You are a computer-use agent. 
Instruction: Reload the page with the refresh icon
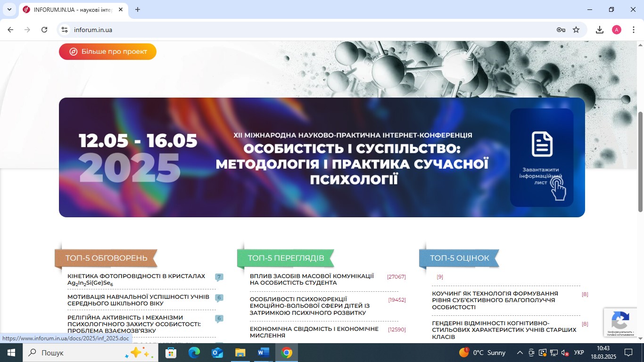tap(44, 29)
